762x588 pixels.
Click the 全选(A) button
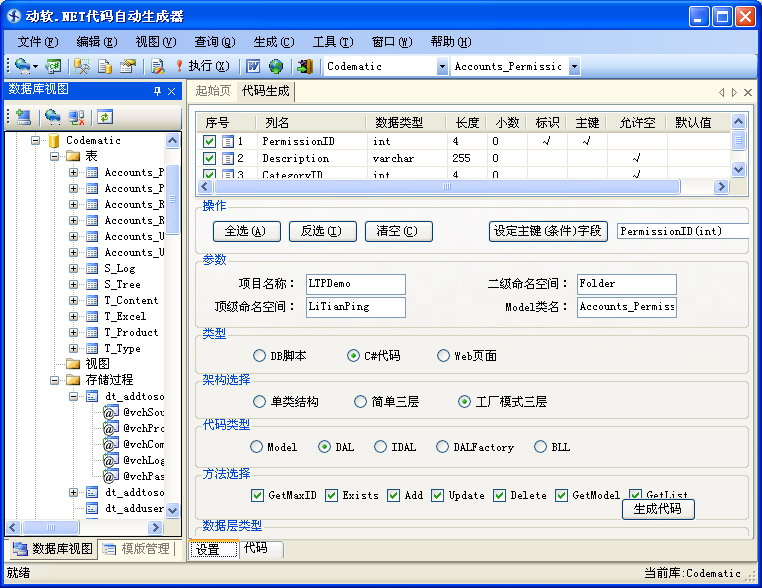click(246, 231)
